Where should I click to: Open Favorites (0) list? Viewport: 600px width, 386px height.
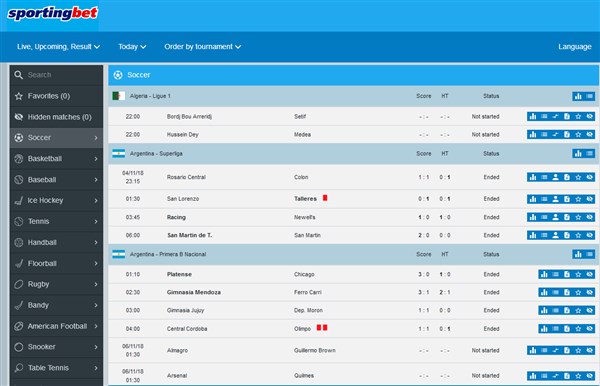coord(56,96)
